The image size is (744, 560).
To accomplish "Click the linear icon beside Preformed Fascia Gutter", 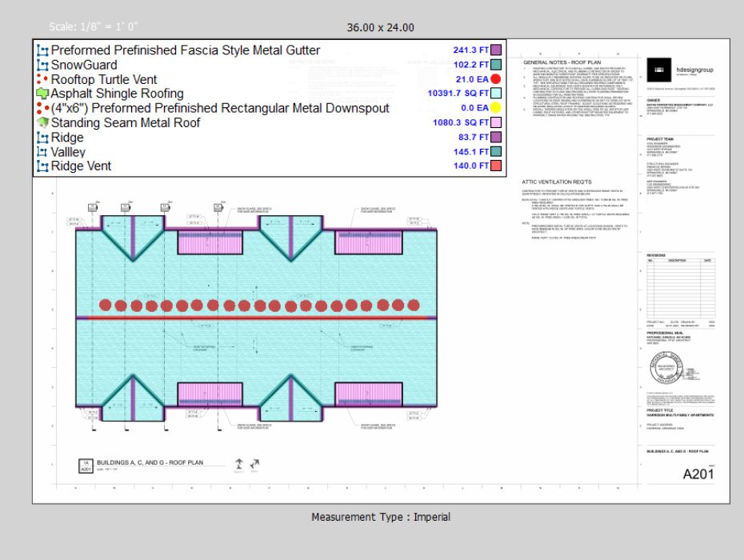I will pos(43,50).
